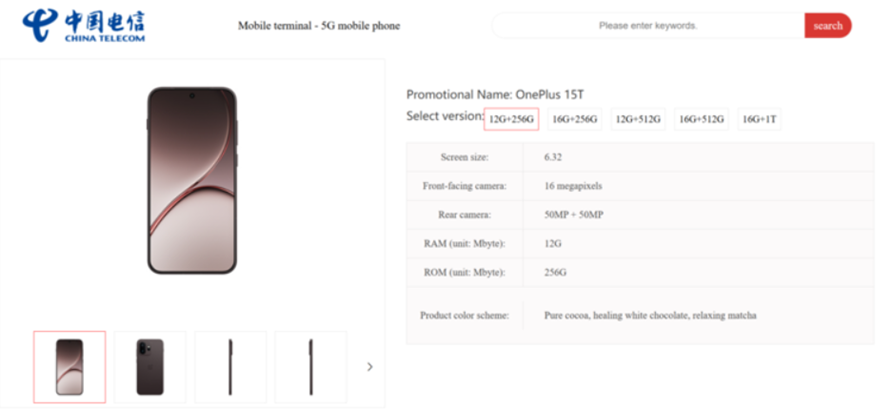Viewport: 893px width, 411px height.
Task: Select the 16G+1T version
Action: (x=760, y=119)
